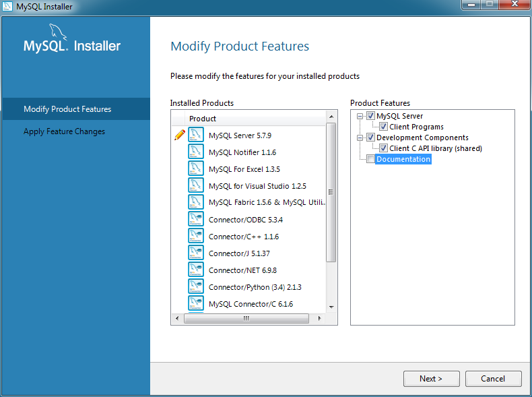
Task: Click the MySQL for Visual Studio icon
Action: coord(196,185)
